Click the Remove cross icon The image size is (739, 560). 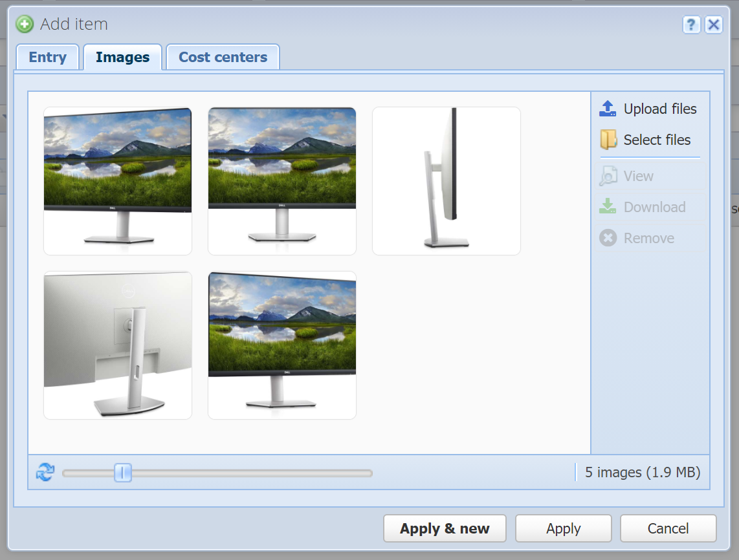608,238
